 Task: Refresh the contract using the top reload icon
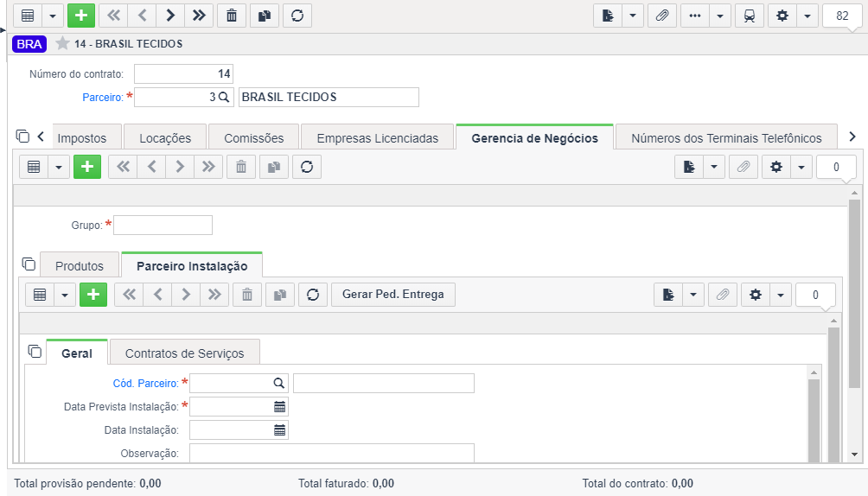pos(297,16)
